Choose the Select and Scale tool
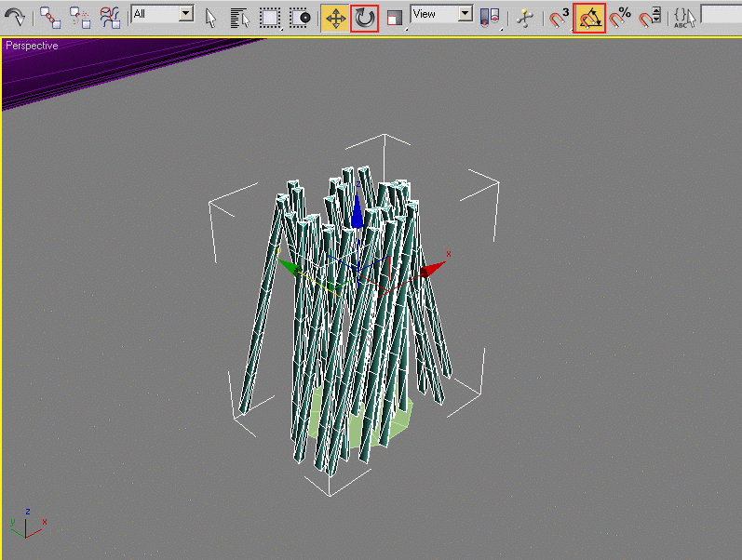This screenshot has height=560, width=742. click(x=394, y=18)
